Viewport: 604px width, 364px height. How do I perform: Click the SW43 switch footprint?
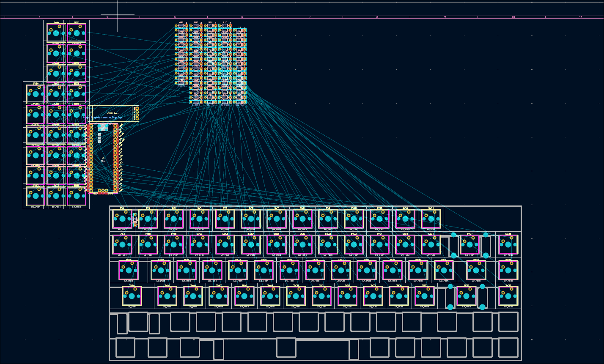click(508, 270)
